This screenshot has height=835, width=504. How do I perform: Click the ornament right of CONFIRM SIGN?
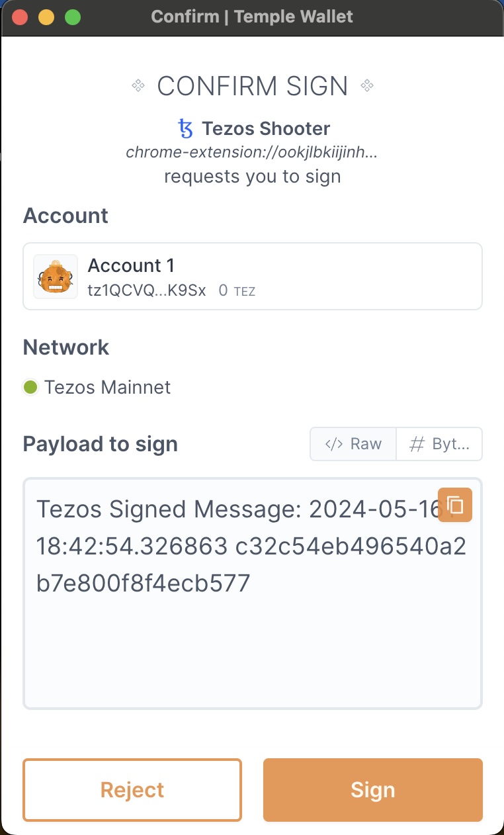point(368,85)
